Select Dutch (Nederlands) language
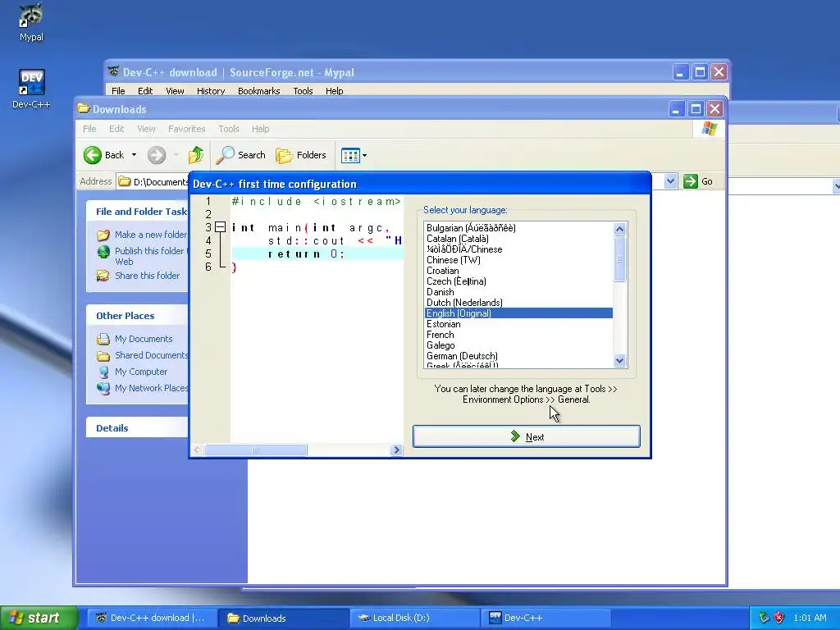 pos(518,304)
